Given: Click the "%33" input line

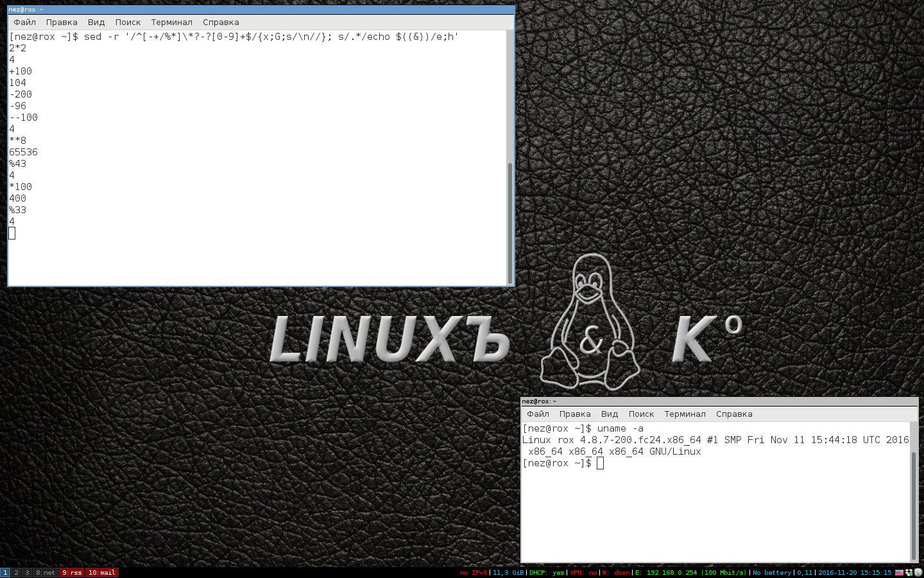Looking at the screenshot, I should tap(17, 210).
